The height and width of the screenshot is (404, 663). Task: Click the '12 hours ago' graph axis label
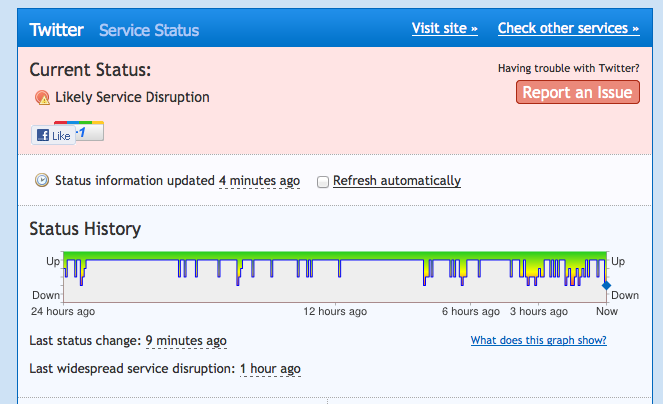point(335,311)
